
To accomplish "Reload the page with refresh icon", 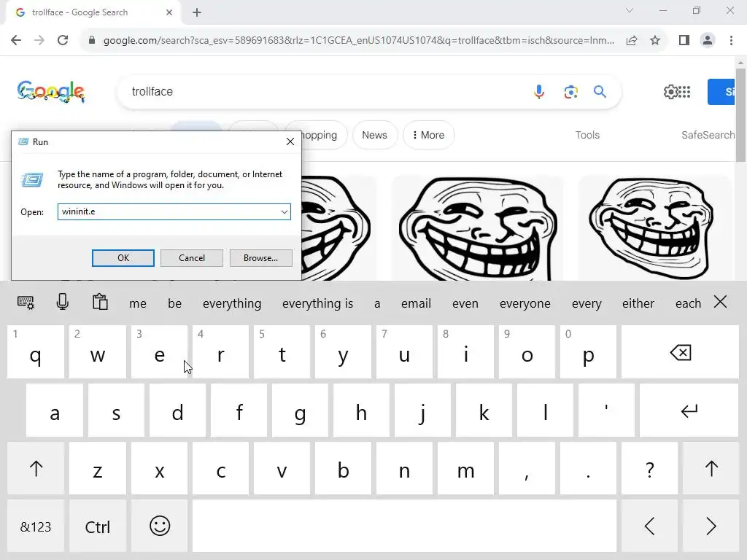I will [x=63, y=41].
